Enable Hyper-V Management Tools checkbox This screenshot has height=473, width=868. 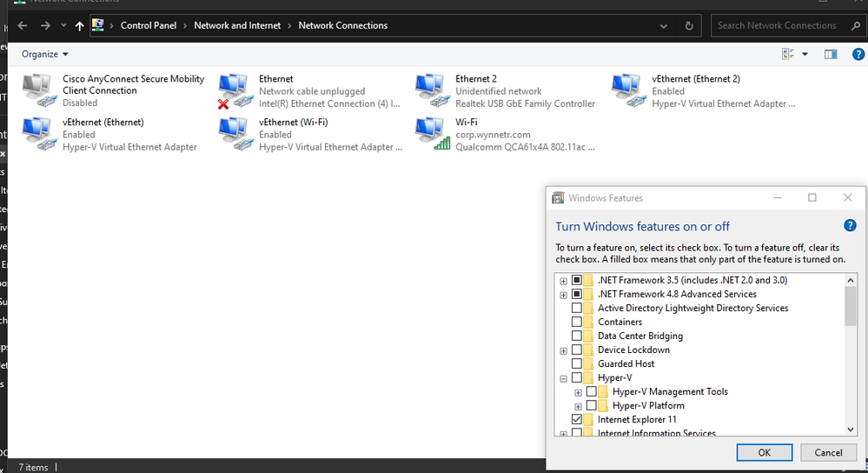(x=591, y=391)
